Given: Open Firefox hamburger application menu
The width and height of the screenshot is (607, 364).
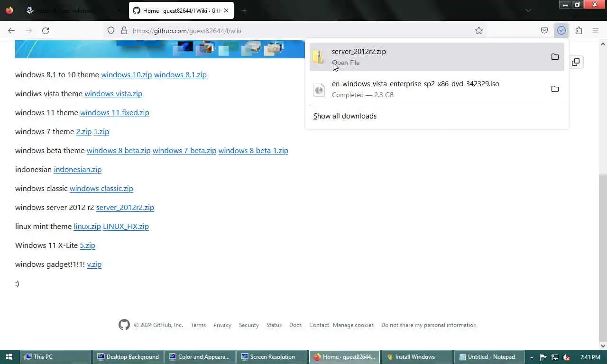Looking at the screenshot, I should pos(596,30).
